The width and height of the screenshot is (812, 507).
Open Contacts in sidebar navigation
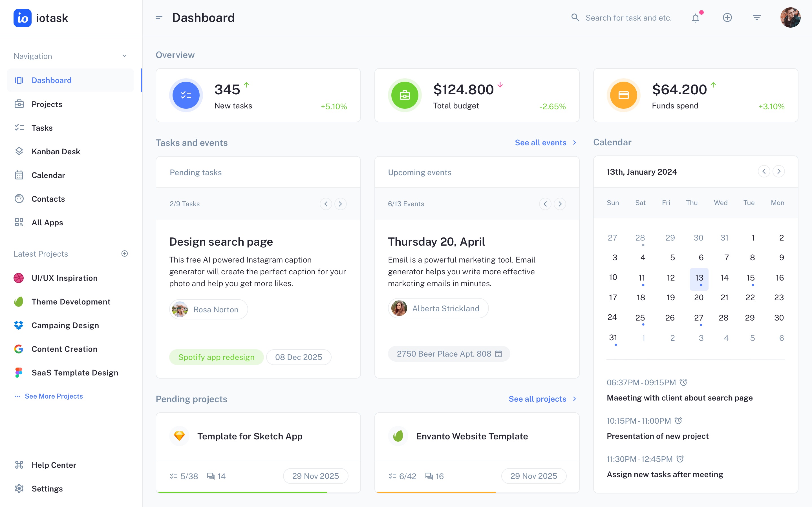pos(48,199)
